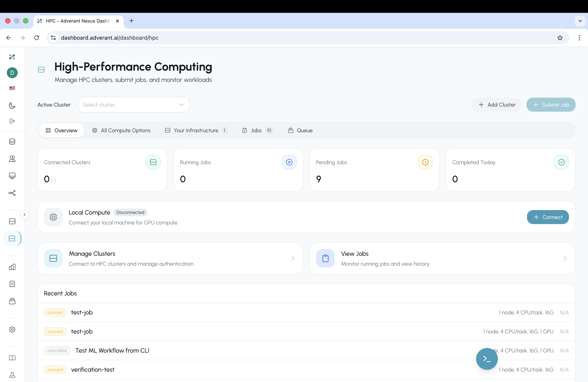Select the lab flask icon in sidebar
Screen dimensions: 588x382
(12, 375)
